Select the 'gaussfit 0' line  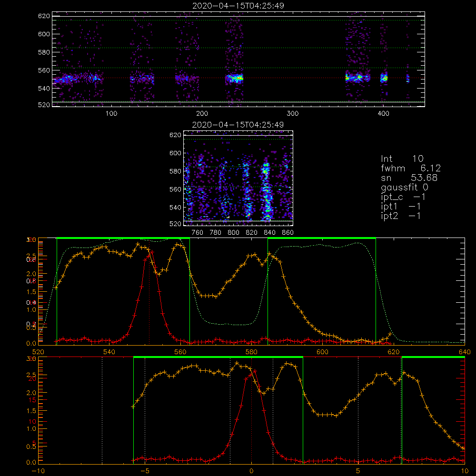pyautogui.click(x=405, y=188)
